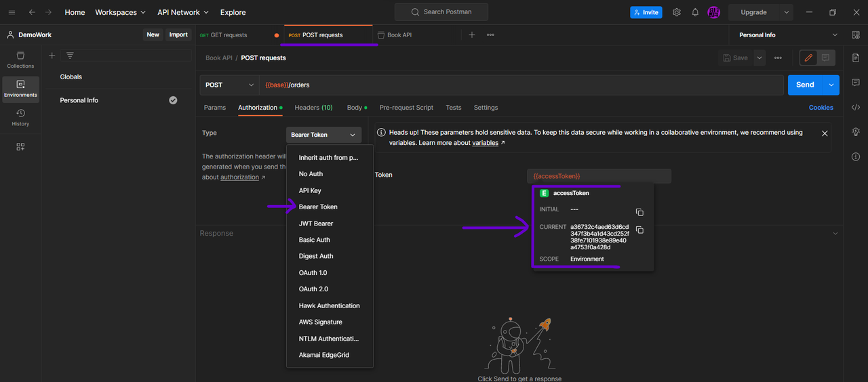The height and width of the screenshot is (382, 868).
Task: Open the environment quick look icon
Action: [x=856, y=35]
